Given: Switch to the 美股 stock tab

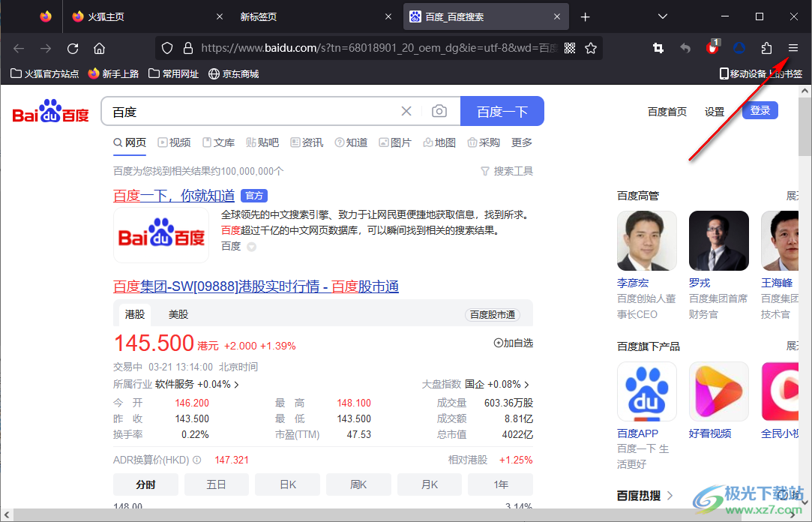Looking at the screenshot, I should pos(178,314).
